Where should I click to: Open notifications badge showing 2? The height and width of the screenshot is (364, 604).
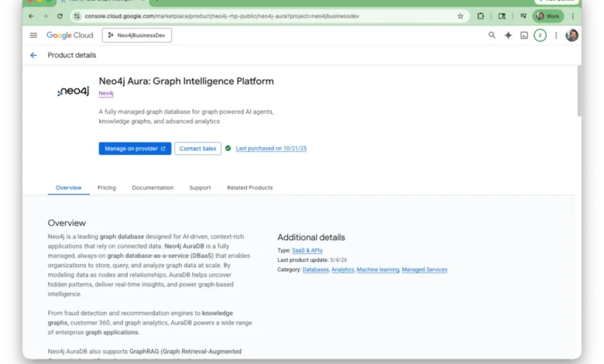click(540, 35)
